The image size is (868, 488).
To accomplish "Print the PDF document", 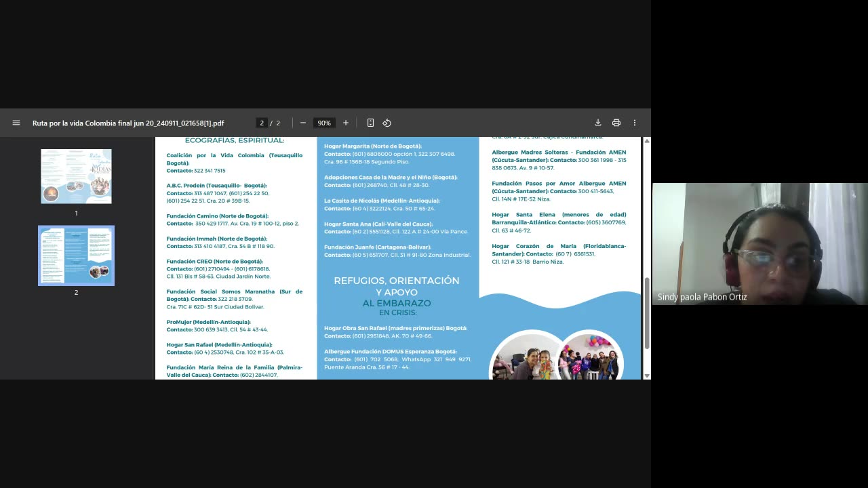I will 616,123.
